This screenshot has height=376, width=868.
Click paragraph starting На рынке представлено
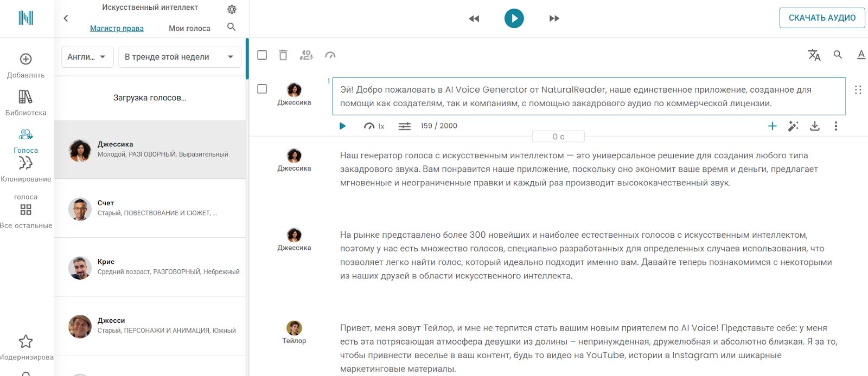pos(586,255)
